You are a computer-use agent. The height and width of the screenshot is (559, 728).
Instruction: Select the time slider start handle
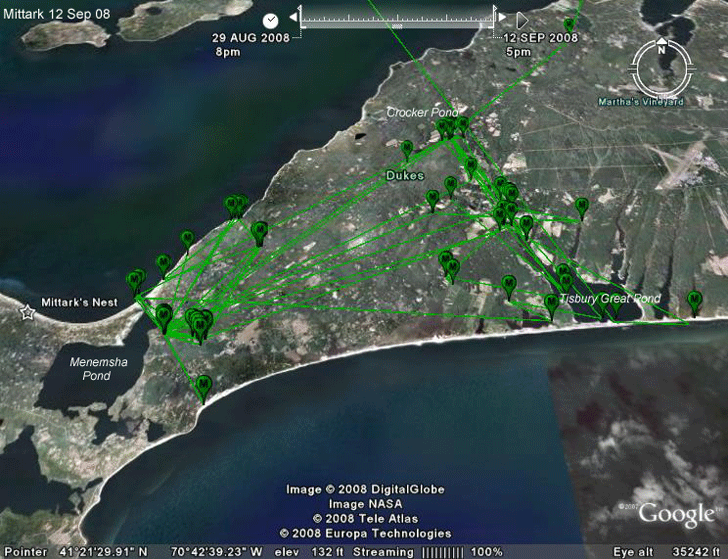pos(300,10)
